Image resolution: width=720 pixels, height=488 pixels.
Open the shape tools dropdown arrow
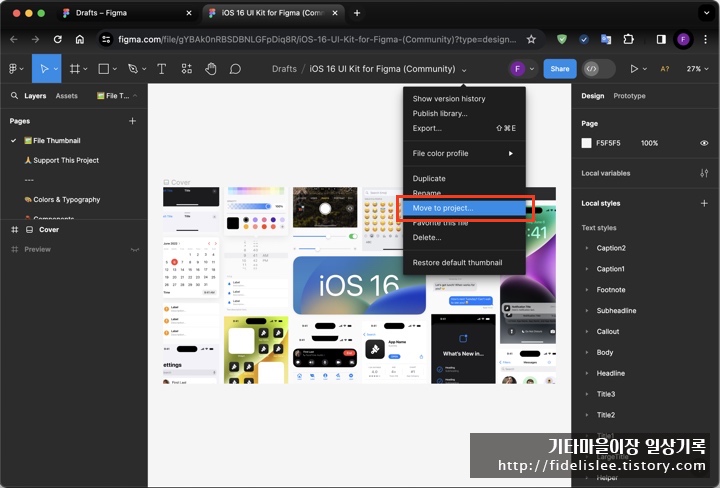pos(114,69)
